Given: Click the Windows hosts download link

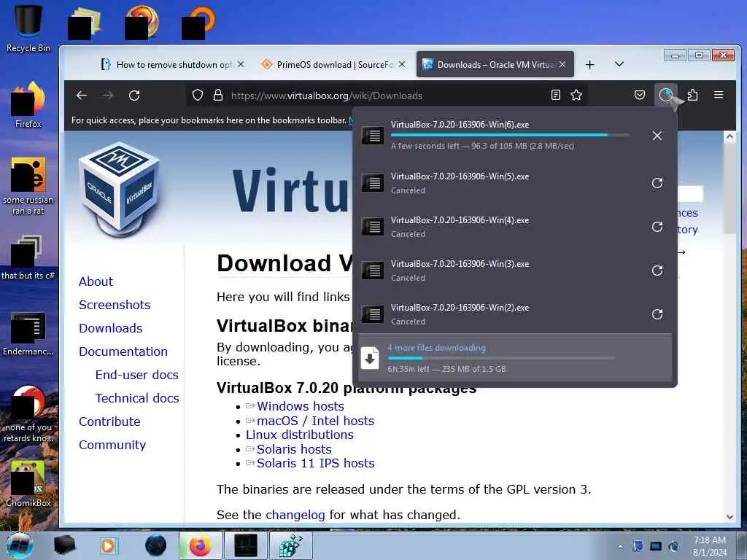Looking at the screenshot, I should [300, 406].
